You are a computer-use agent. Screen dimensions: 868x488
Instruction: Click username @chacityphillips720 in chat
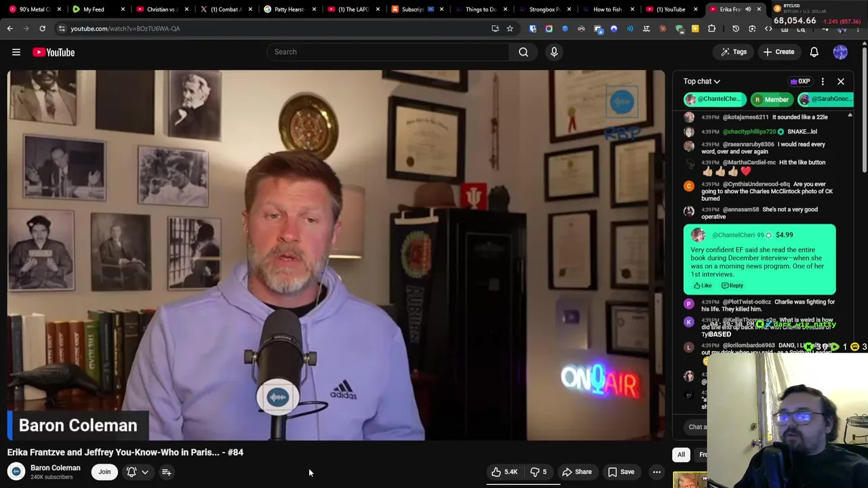click(x=749, y=131)
